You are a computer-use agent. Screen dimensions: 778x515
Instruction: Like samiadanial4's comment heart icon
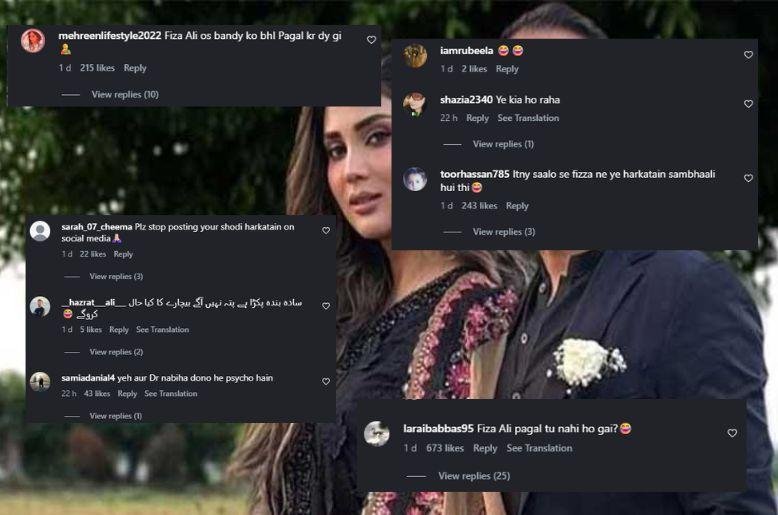point(326,382)
